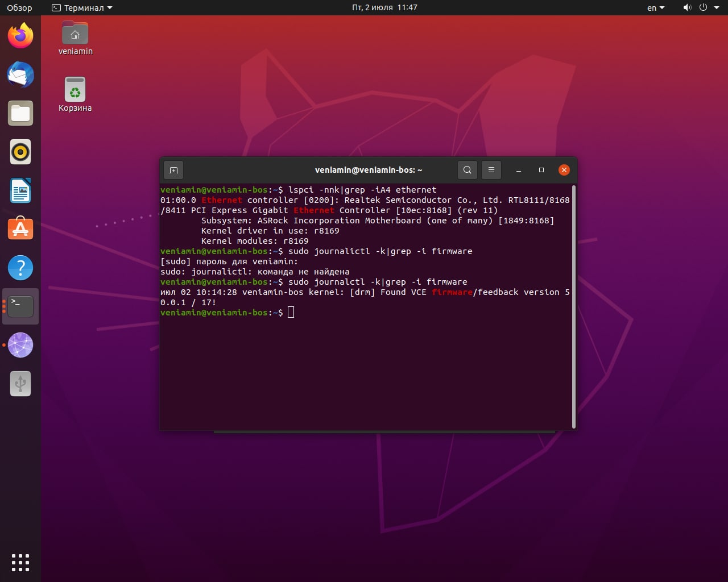The height and width of the screenshot is (582, 728).
Task: Open a new terminal tab with the button
Action: point(174,170)
